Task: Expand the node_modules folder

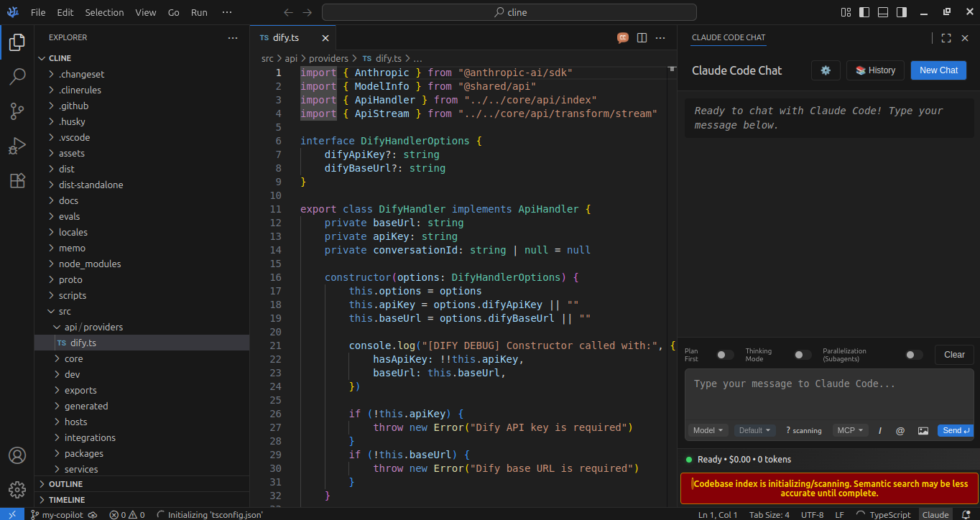Action: click(x=90, y=264)
